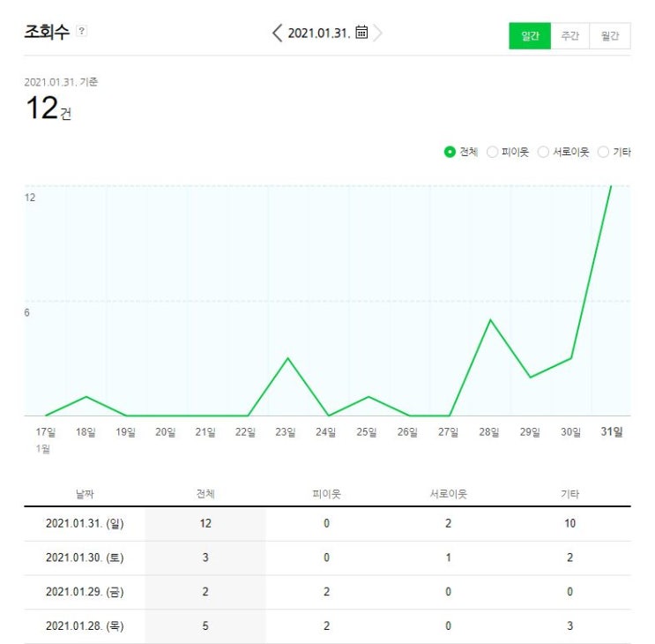Click the 27일 label on chart axis
Image resolution: width=655 pixels, height=644 pixels.
click(x=448, y=431)
